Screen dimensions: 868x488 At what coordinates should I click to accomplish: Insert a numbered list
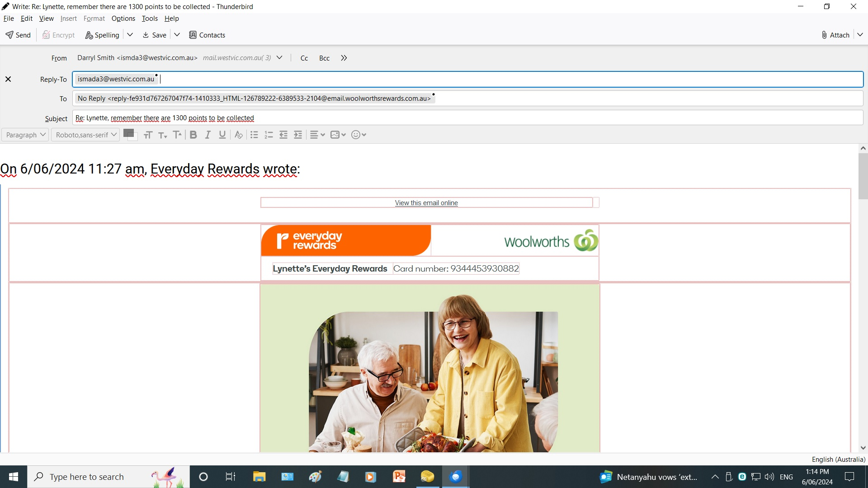(x=269, y=135)
